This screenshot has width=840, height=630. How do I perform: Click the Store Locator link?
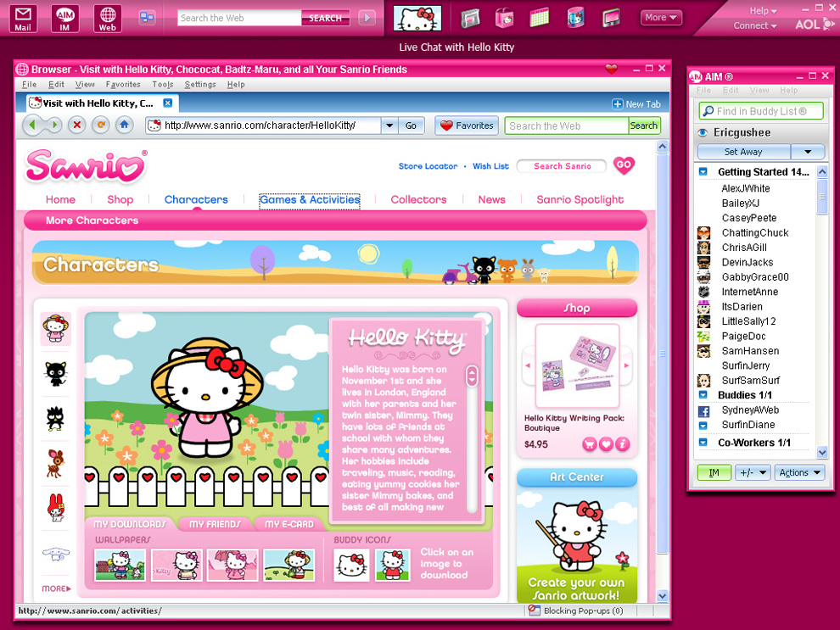click(x=428, y=166)
